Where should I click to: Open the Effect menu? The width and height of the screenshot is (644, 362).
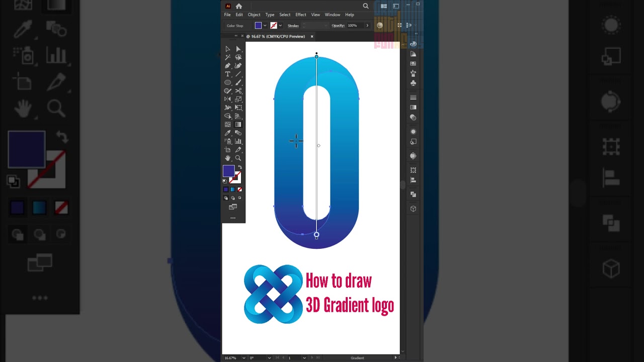301,15
